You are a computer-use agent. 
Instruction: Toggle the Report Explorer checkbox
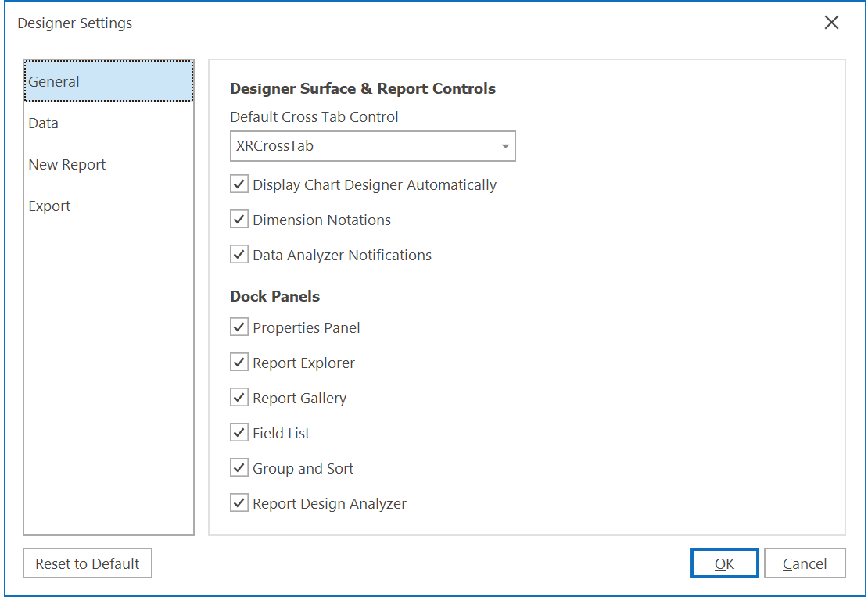[x=239, y=363]
